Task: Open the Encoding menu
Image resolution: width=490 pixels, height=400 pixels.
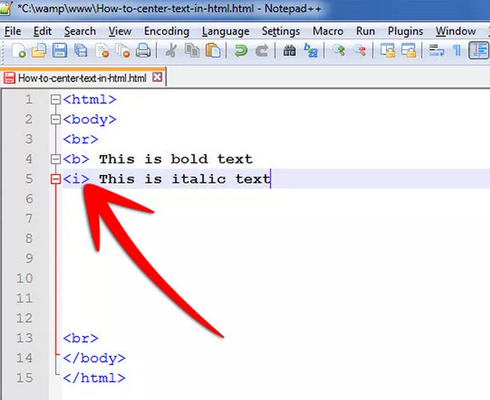Action: pos(167,31)
